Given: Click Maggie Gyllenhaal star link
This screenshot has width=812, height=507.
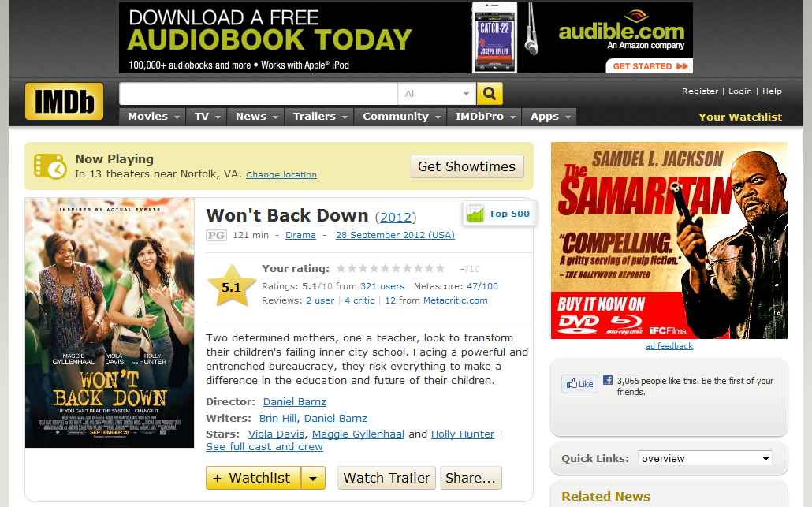Looking at the screenshot, I should (359, 434).
